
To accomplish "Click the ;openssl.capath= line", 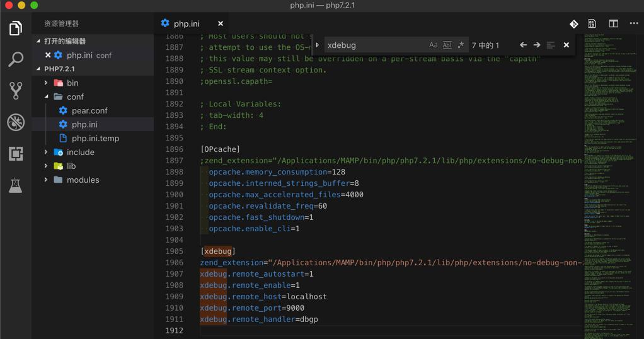I will point(236,81).
